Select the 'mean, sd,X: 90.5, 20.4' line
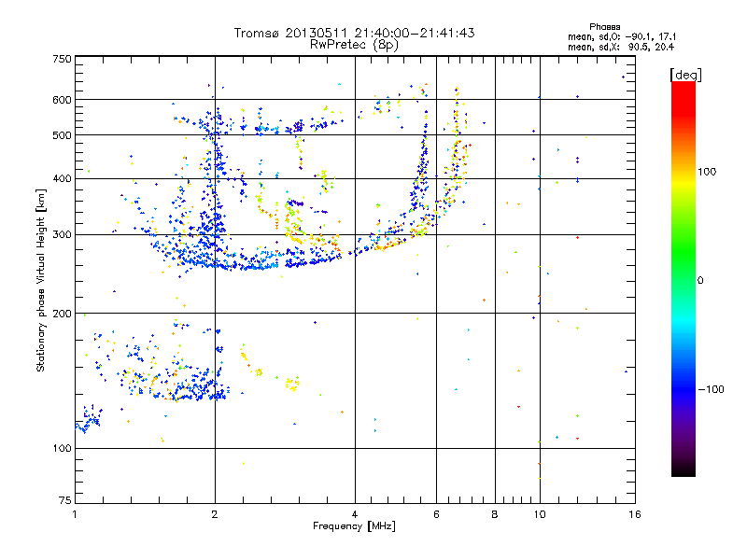The image size is (747, 560). [621, 47]
